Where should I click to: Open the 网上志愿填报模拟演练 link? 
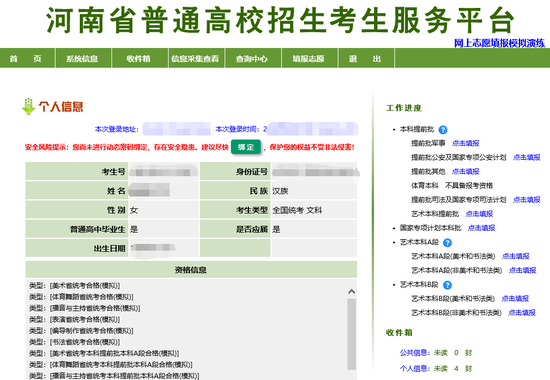tap(499, 43)
